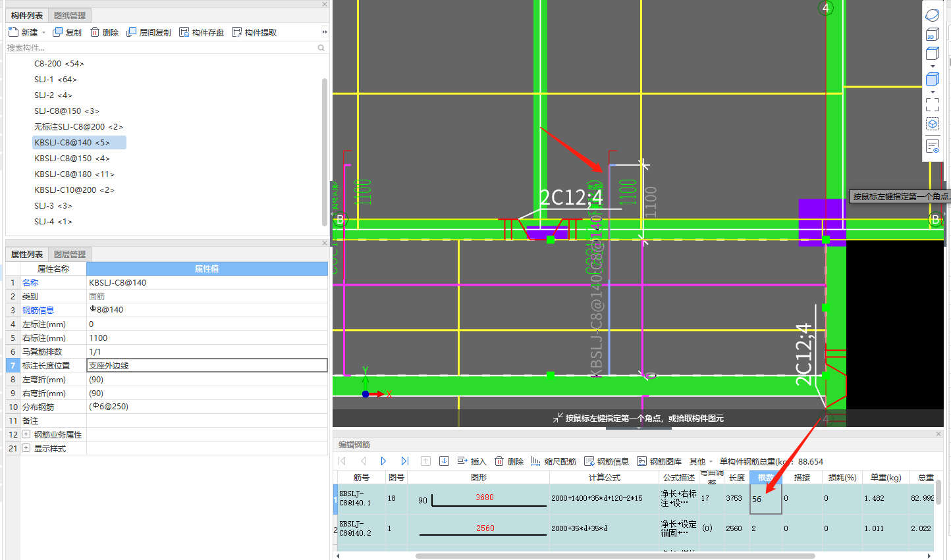Click the dashed-box cube selection icon

pos(933,124)
